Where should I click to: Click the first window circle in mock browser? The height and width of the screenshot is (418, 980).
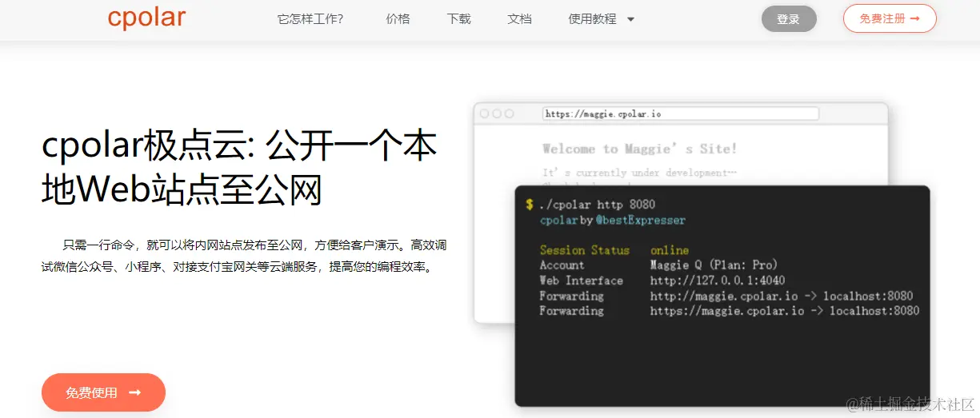(x=484, y=114)
